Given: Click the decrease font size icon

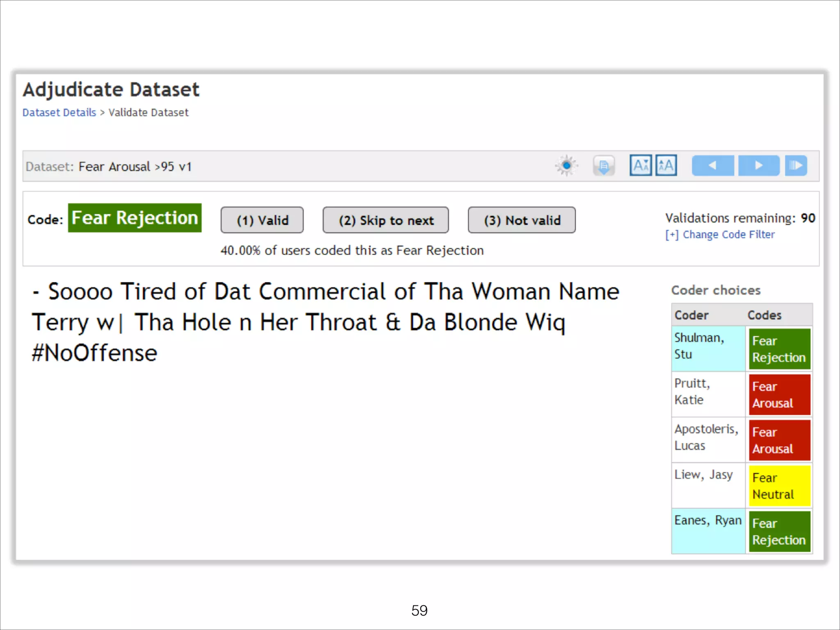Looking at the screenshot, I should click(x=640, y=166).
